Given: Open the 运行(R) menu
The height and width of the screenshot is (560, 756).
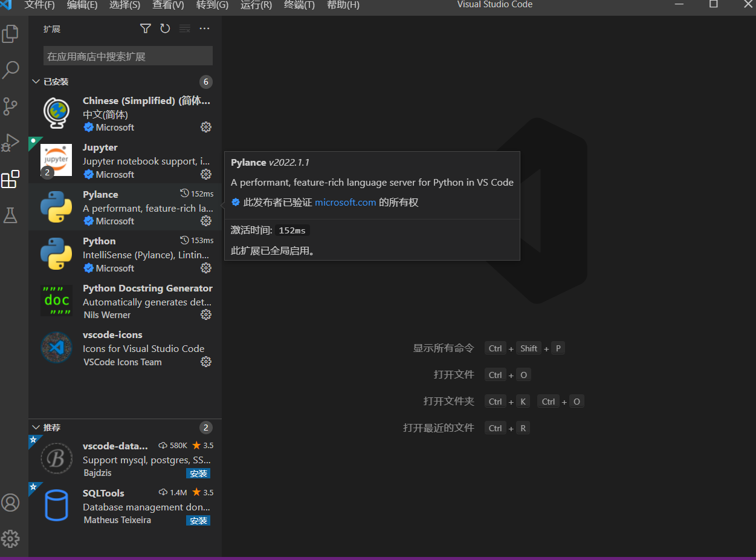Looking at the screenshot, I should click(256, 5).
